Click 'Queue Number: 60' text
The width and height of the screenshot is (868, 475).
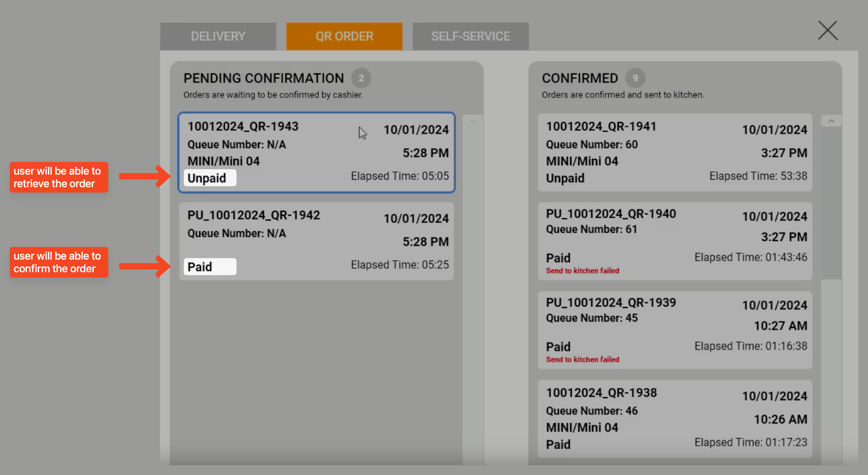(x=592, y=145)
